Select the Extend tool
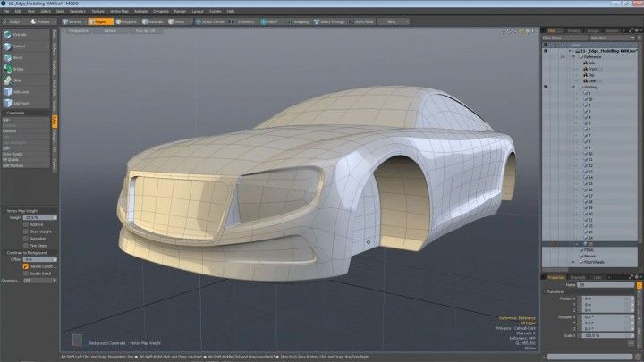This screenshot has height=362, width=644. click(x=20, y=45)
